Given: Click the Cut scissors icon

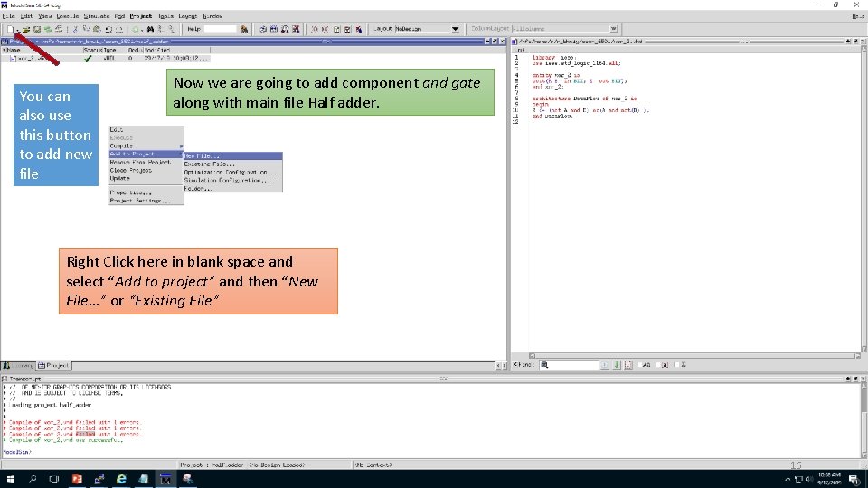Looking at the screenshot, I should coord(76,29).
